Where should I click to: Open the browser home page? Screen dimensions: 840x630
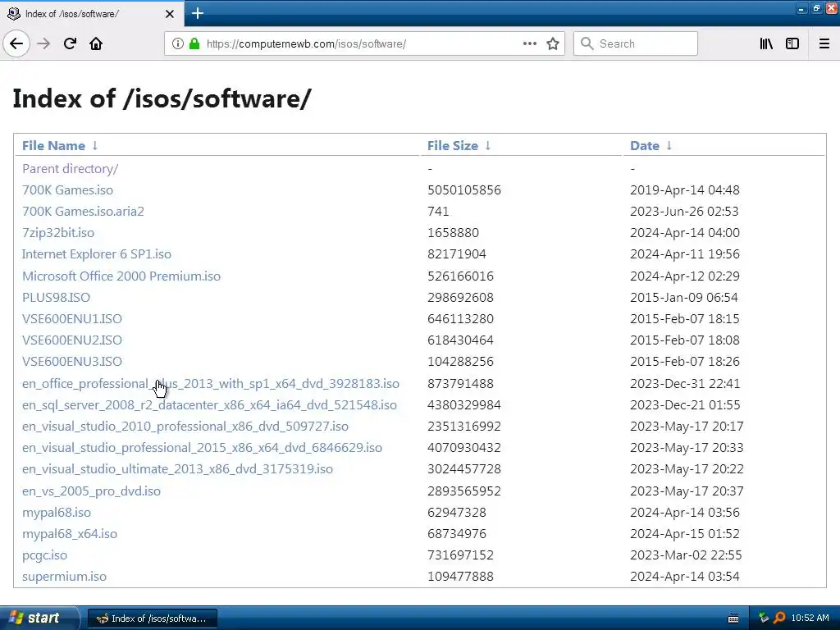pyautogui.click(x=96, y=43)
